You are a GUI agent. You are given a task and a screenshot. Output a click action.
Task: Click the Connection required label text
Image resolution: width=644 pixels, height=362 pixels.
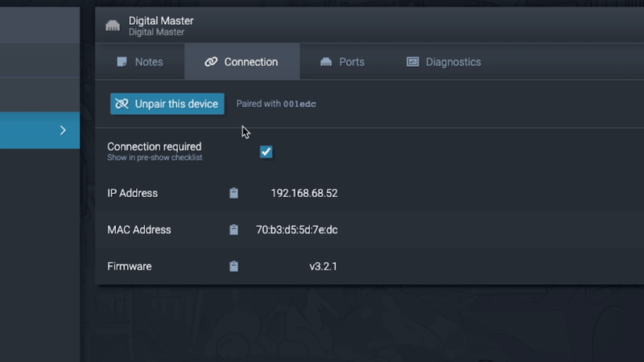154,146
